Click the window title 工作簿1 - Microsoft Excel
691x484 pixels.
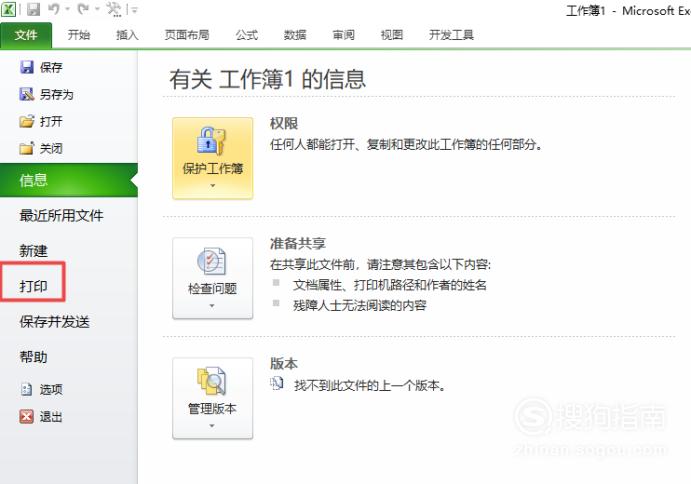tap(628, 11)
